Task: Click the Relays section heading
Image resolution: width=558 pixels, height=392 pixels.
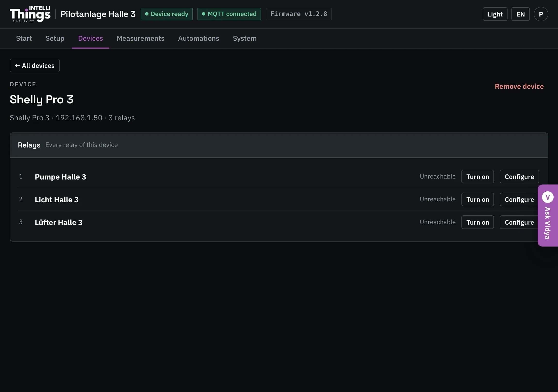Action: 29,145
